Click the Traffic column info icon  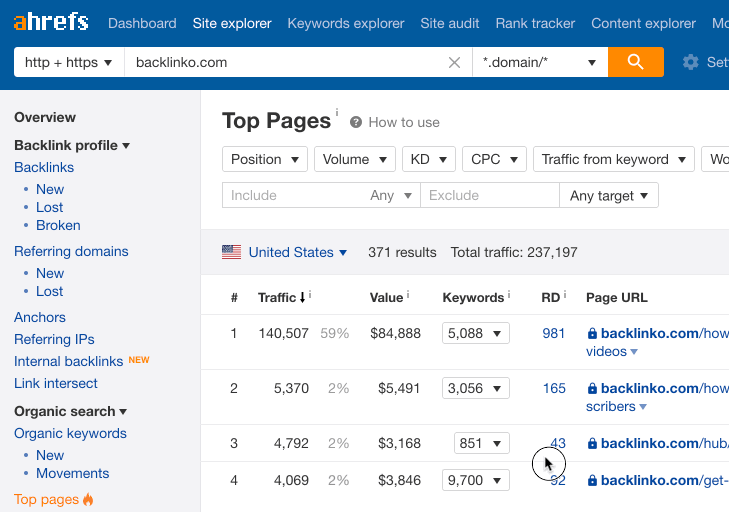tap(310, 294)
